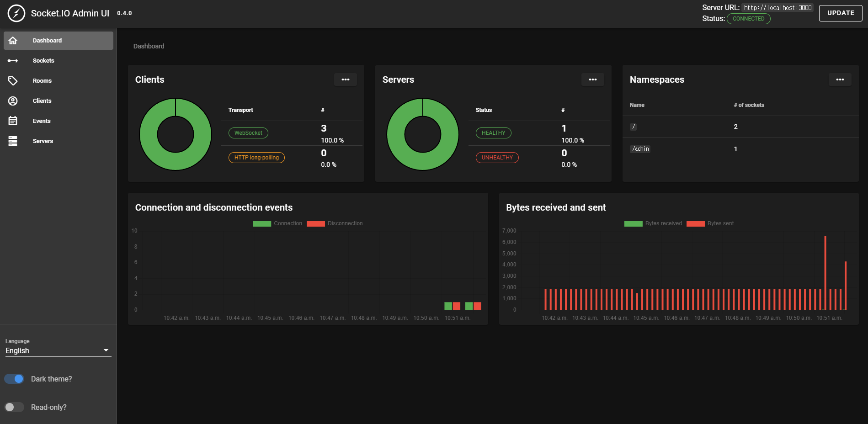This screenshot has width=868, height=424.
Task: Toggle the red Disconnection legend swatch
Action: click(316, 224)
